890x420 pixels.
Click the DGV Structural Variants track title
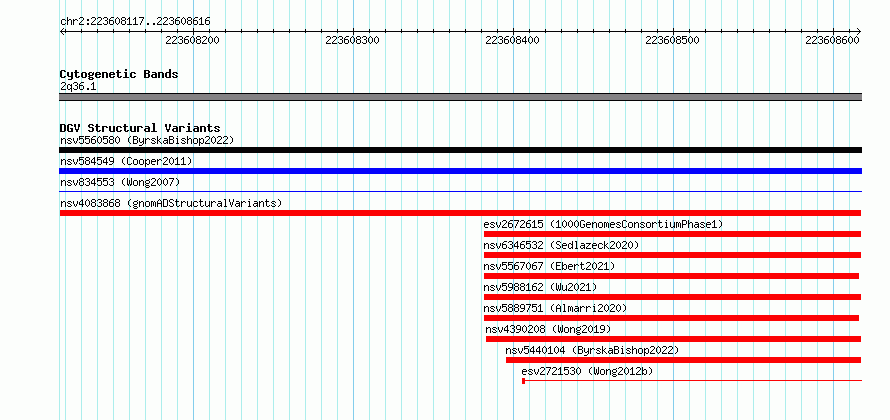140,128
